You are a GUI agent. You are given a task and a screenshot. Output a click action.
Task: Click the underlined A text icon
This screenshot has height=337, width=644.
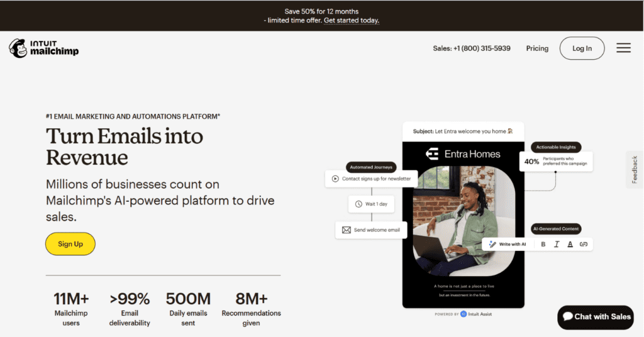[570, 244]
